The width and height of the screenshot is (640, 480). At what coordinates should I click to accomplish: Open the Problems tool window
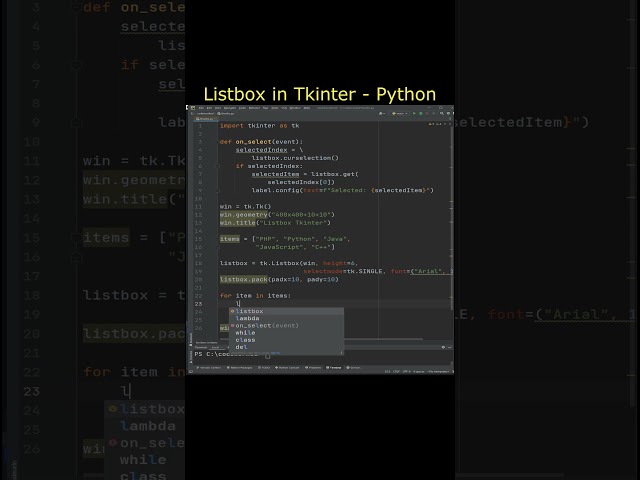pos(313,368)
